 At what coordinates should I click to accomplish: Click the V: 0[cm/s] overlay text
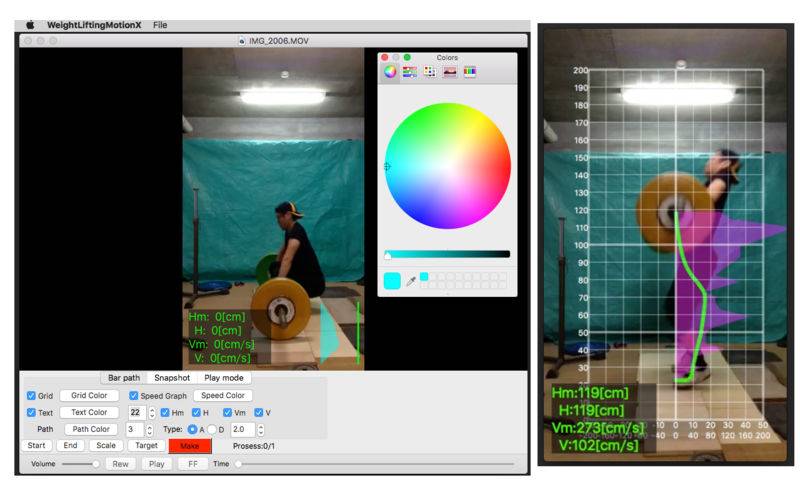pyautogui.click(x=222, y=358)
